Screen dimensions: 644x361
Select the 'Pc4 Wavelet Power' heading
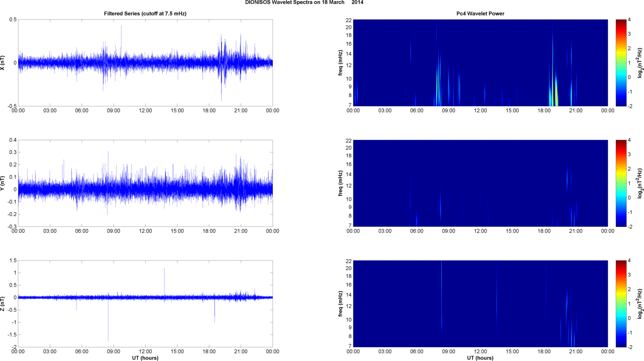click(480, 14)
